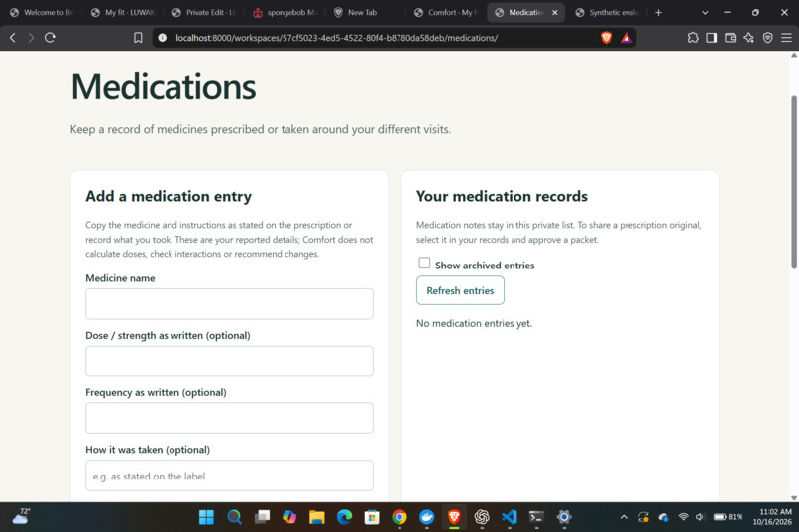Switch to the Welcome to Brave tab

pyautogui.click(x=42, y=12)
